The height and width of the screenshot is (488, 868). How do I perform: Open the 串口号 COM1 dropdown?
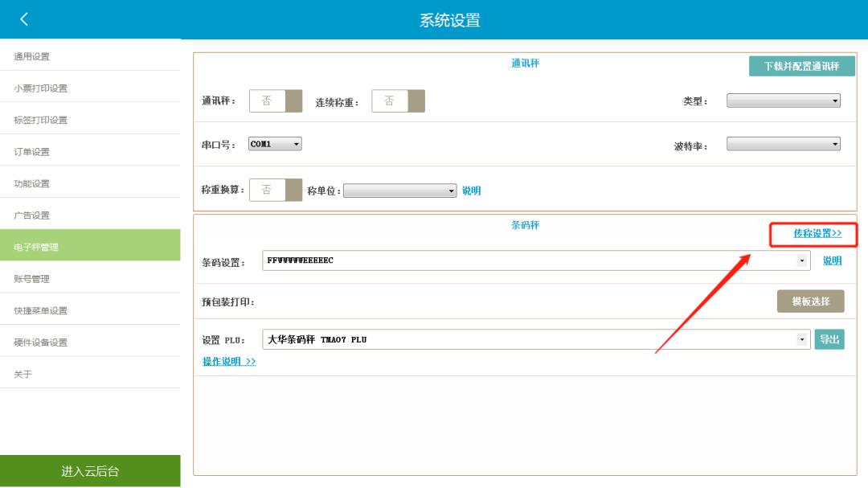point(274,144)
